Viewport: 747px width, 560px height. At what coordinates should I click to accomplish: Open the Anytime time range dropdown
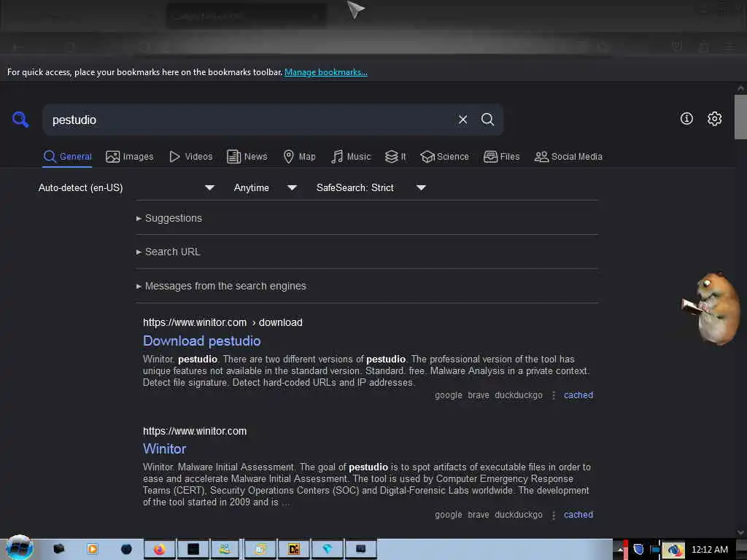coord(266,187)
